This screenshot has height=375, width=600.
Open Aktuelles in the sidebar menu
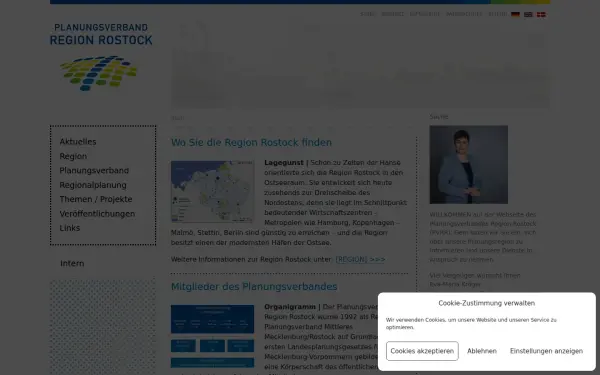pos(78,142)
